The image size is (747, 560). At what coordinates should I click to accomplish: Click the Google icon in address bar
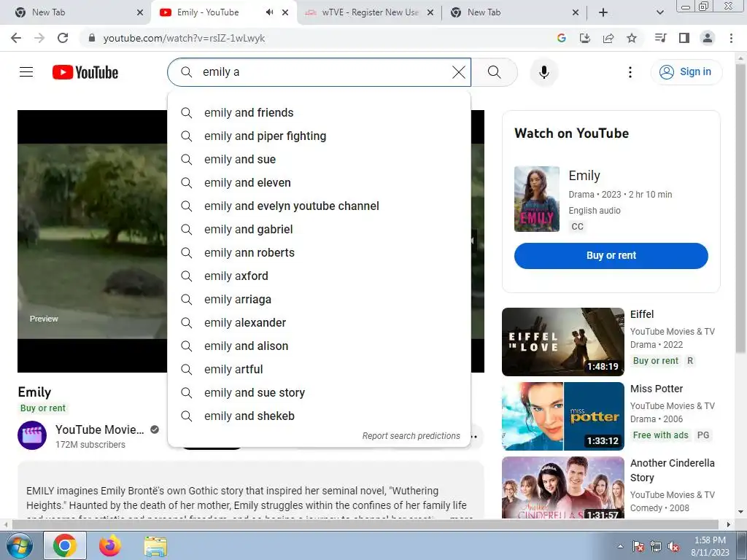click(x=561, y=38)
